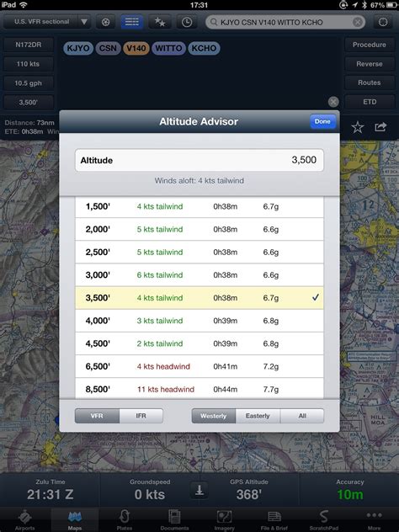Click the ETD button
The image size is (399, 532).
(x=370, y=102)
